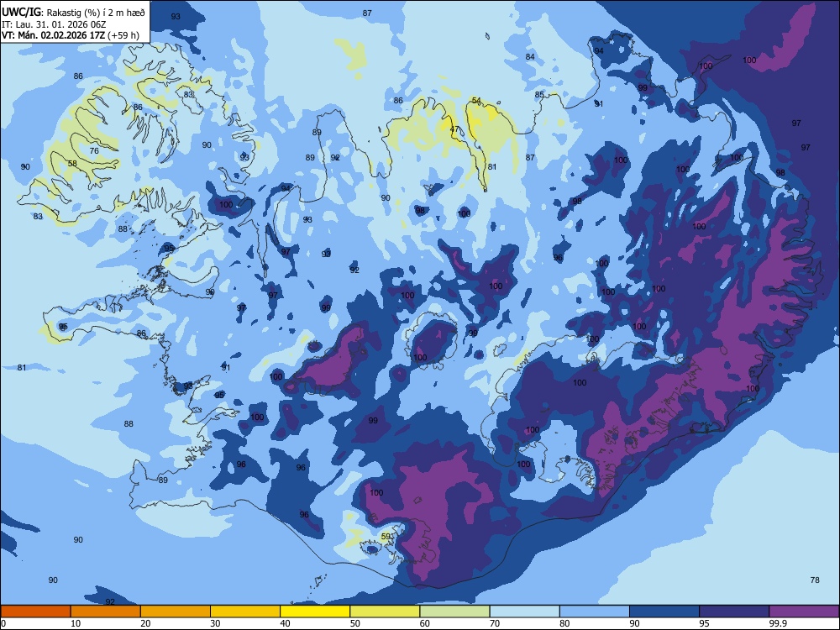Click the valid time 'VT: Mán. 02.02.2026 17Z'
Screen dimensions: 840x630
click(53, 35)
